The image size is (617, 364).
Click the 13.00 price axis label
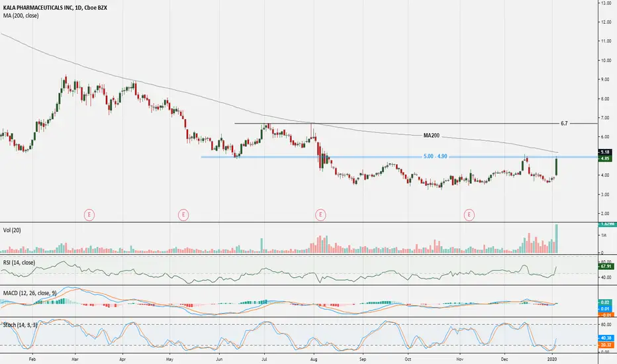pos(605,3)
